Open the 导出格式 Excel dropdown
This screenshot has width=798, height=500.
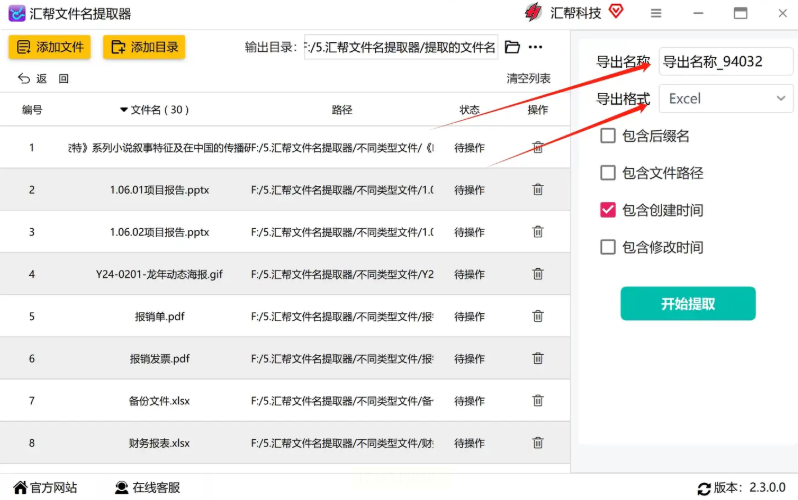click(x=726, y=98)
